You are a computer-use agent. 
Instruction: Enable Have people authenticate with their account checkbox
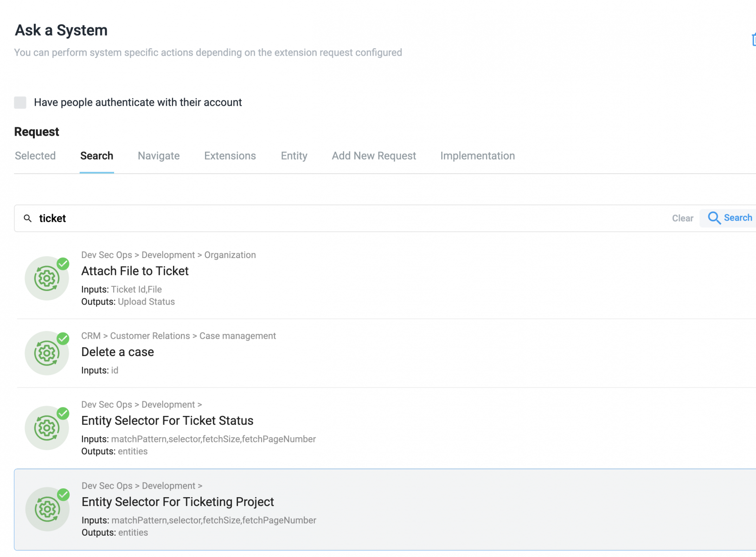click(x=20, y=103)
